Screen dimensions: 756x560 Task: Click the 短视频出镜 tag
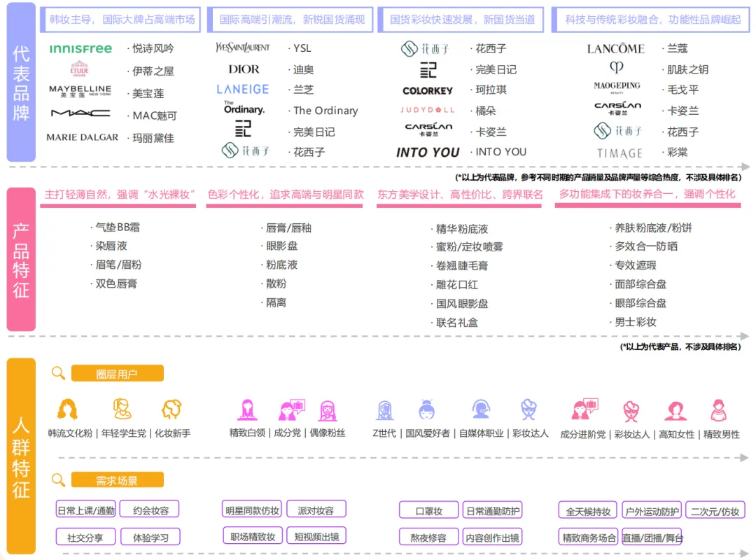pyautogui.click(x=317, y=536)
